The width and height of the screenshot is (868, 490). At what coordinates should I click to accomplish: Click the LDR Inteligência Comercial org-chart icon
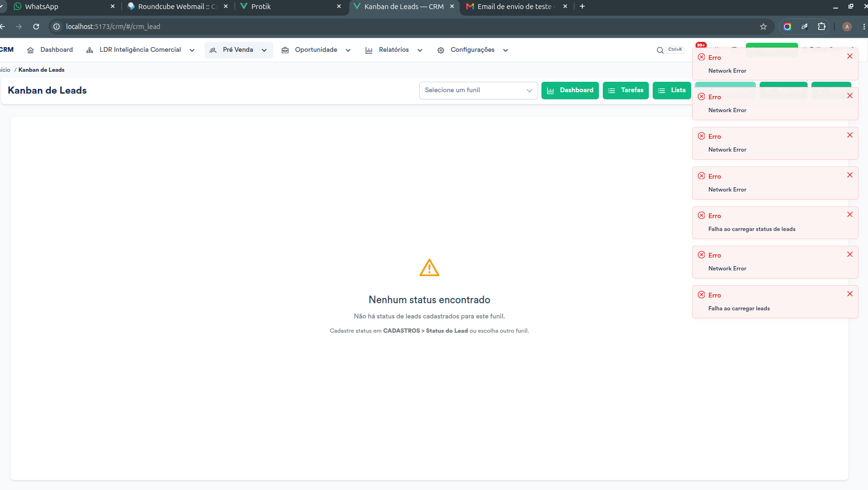click(89, 50)
